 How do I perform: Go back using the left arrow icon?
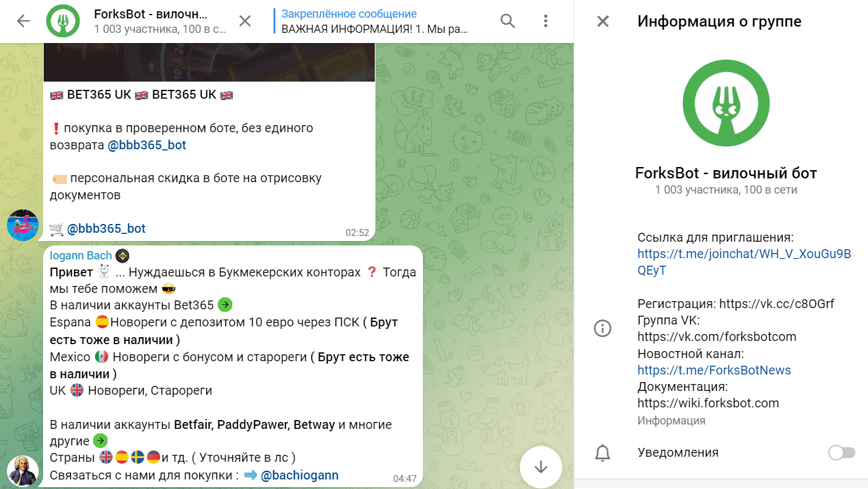click(23, 21)
